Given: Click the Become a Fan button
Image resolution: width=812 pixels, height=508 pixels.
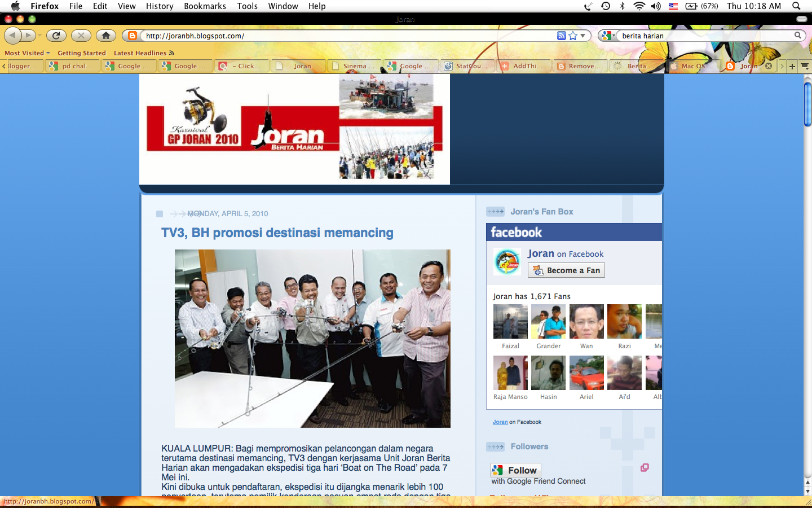Looking at the screenshot, I should pyautogui.click(x=566, y=270).
